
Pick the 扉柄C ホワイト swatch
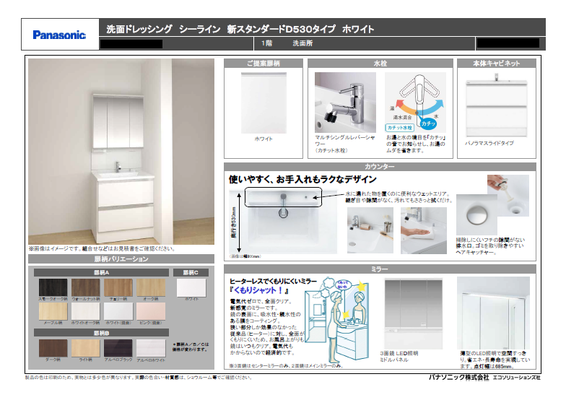[x=191, y=288]
